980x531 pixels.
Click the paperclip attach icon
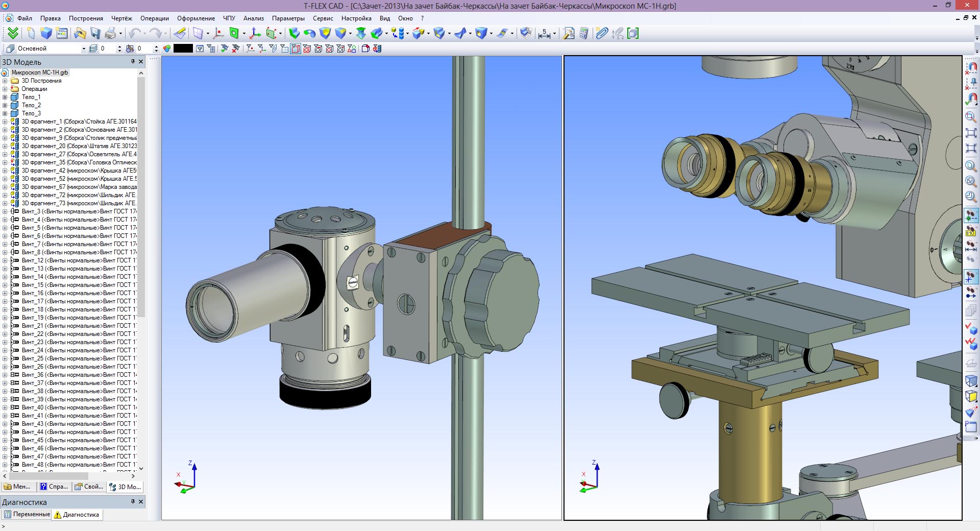point(602,33)
